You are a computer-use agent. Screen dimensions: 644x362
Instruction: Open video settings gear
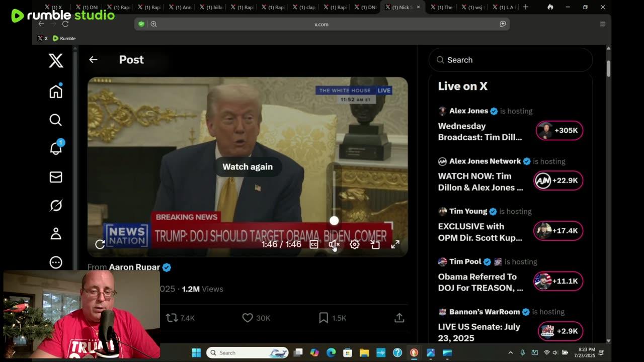point(355,244)
